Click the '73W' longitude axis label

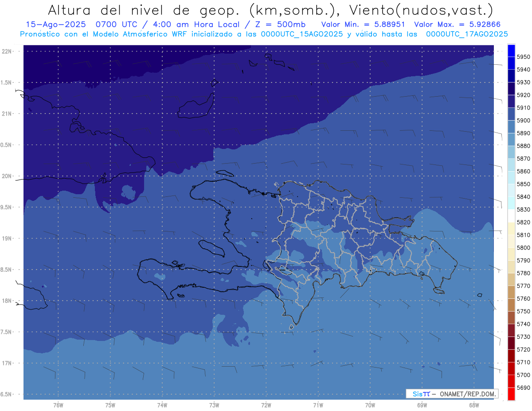[x=214, y=405]
